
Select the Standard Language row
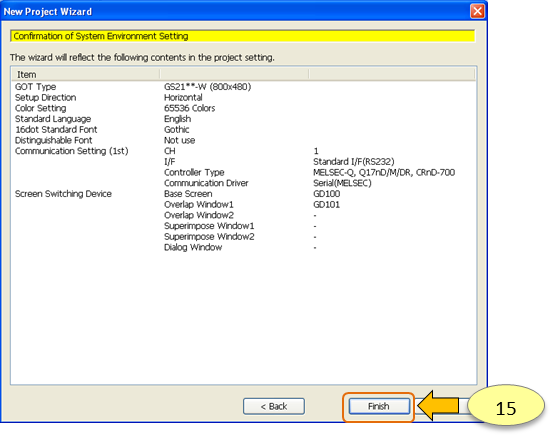tap(244, 119)
